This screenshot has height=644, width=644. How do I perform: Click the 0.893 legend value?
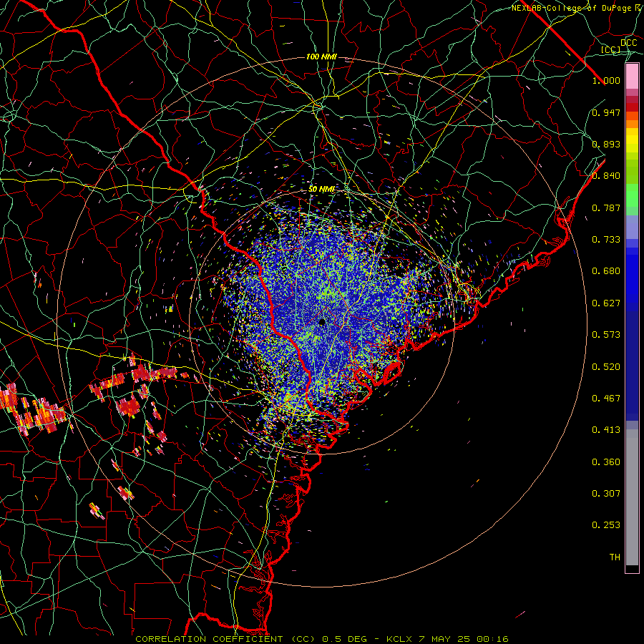[606, 144]
